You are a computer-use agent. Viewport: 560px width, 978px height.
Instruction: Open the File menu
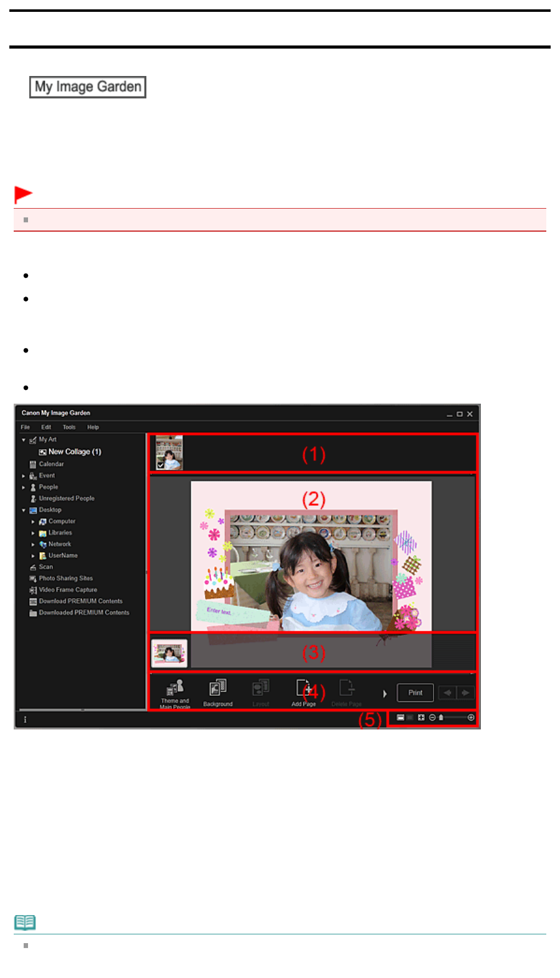point(25,427)
